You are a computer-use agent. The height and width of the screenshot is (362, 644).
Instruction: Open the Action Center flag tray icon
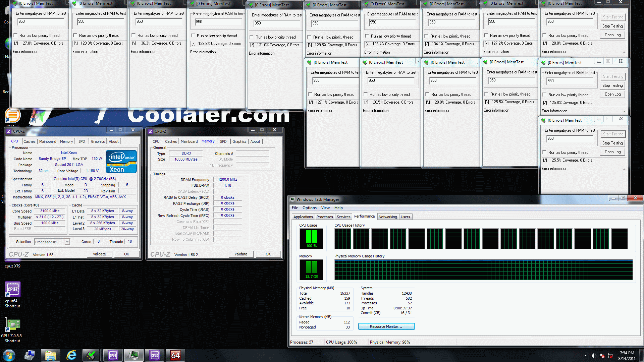point(602,356)
